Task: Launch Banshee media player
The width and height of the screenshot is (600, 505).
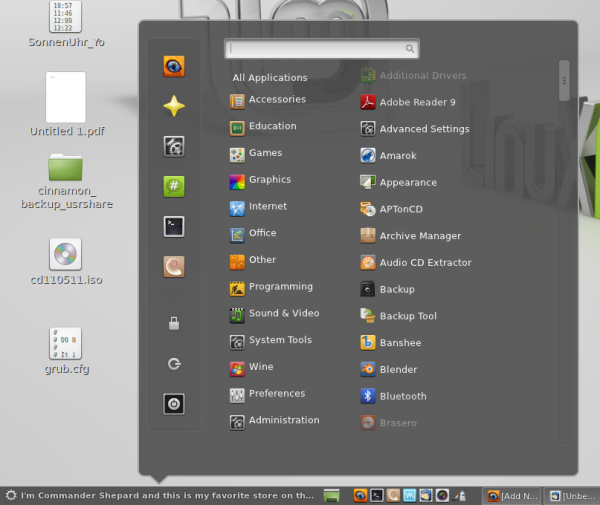Action: click(x=391, y=343)
